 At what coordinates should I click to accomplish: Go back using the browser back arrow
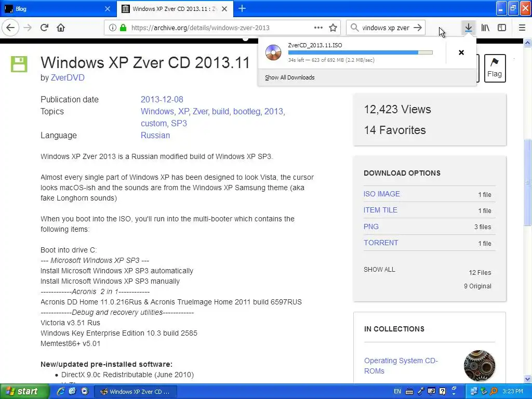[10, 28]
